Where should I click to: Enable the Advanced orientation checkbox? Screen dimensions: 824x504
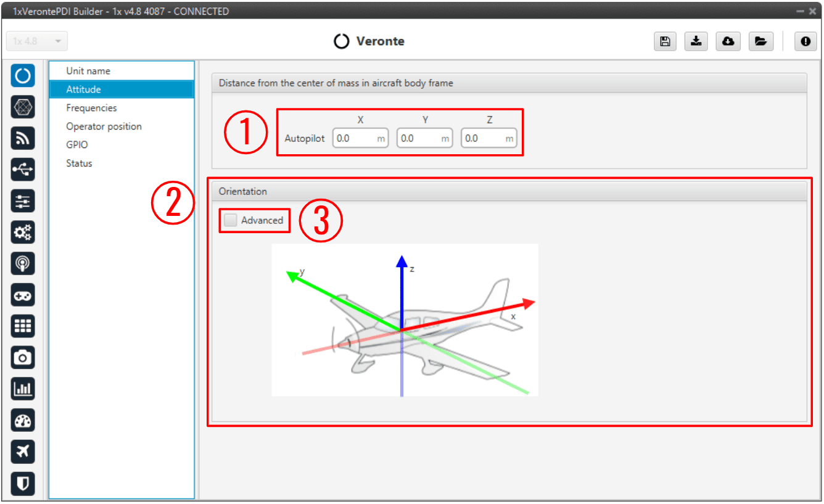pyautogui.click(x=231, y=220)
